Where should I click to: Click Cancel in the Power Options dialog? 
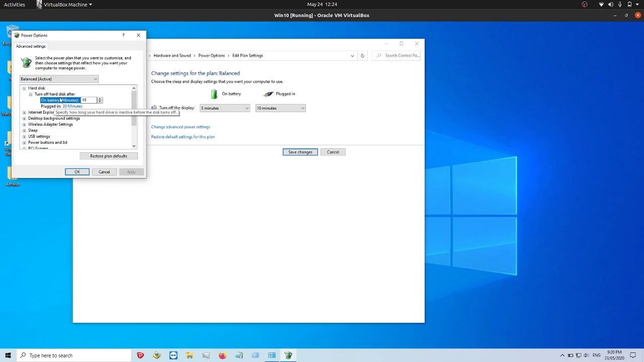[x=104, y=172]
